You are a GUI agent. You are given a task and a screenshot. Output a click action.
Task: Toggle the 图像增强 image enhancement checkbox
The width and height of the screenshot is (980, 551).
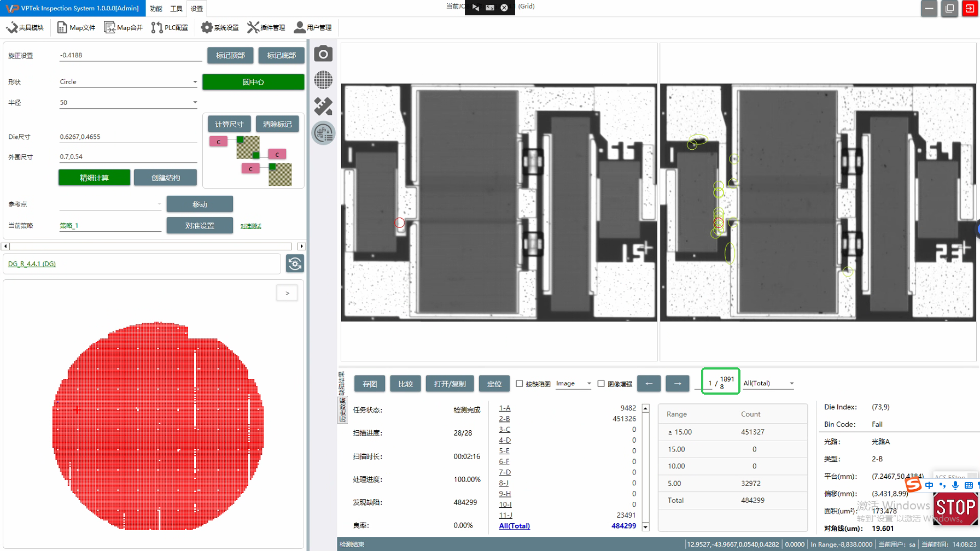601,384
